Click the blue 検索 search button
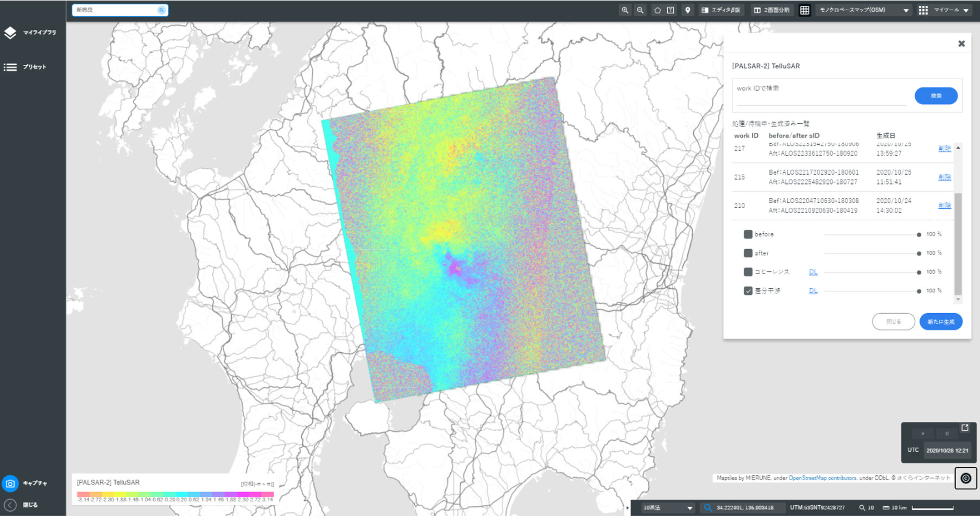The image size is (980, 516). pyautogui.click(x=936, y=96)
